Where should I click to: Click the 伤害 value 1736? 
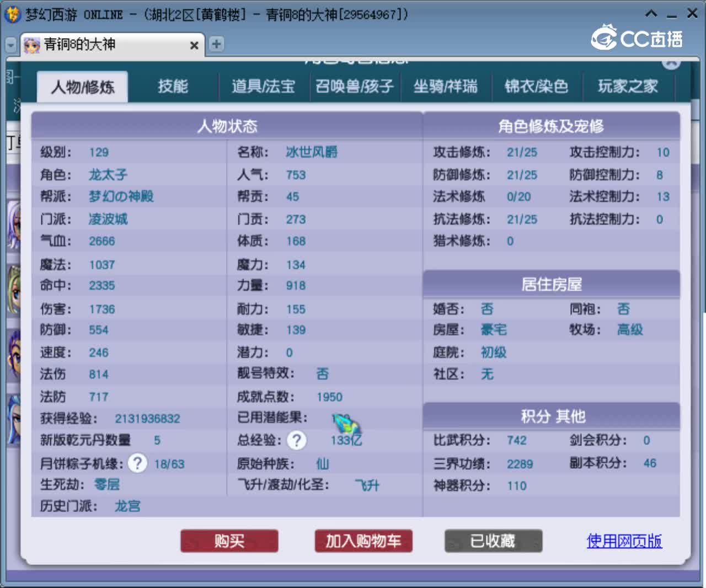(x=102, y=309)
